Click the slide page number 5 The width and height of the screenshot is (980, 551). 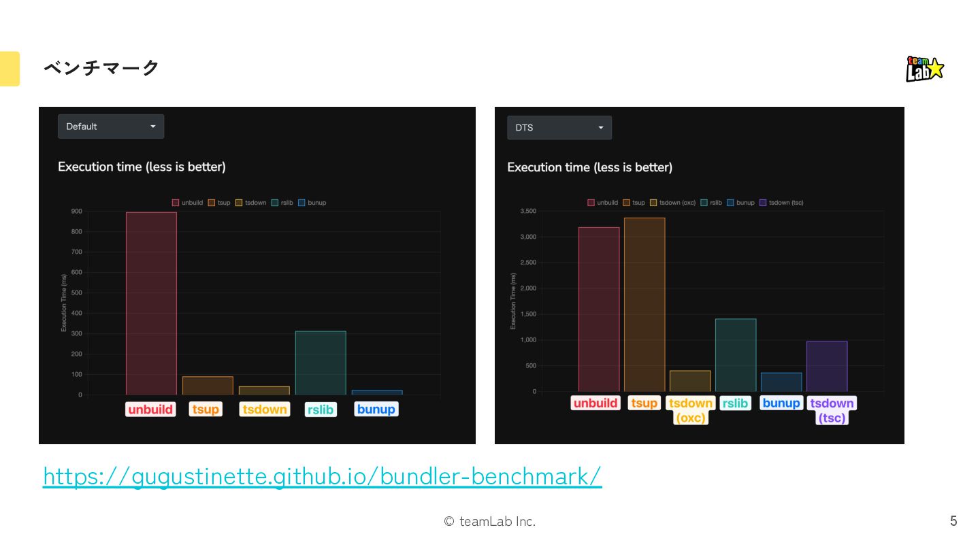953,521
